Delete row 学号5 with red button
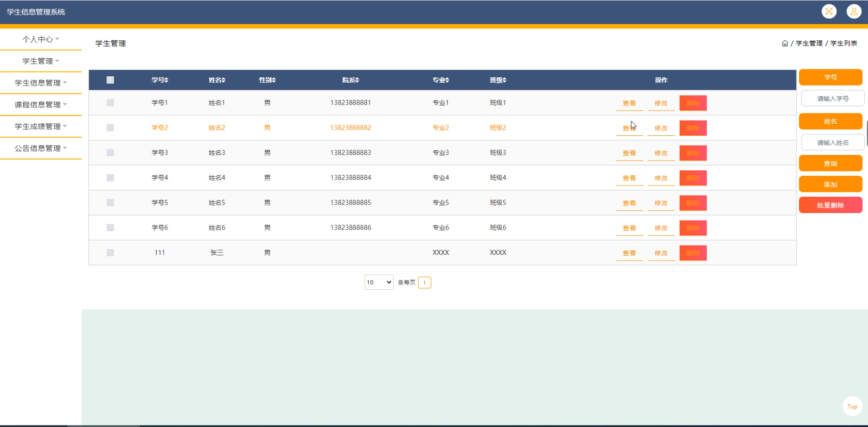 click(693, 203)
